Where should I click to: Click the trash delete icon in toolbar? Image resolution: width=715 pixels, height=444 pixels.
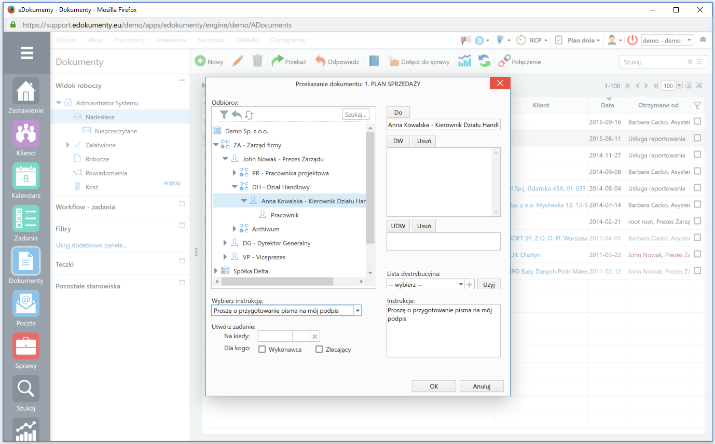pyautogui.click(x=257, y=61)
